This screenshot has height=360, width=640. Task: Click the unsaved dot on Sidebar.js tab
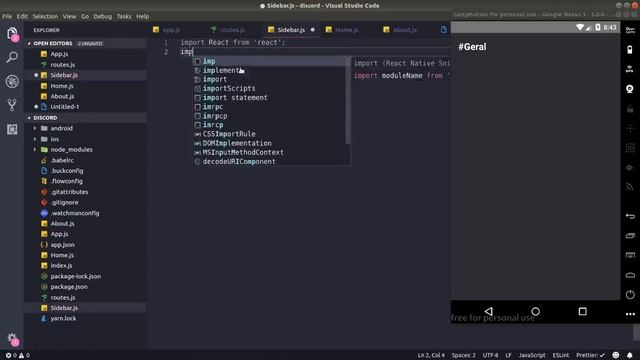point(313,30)
